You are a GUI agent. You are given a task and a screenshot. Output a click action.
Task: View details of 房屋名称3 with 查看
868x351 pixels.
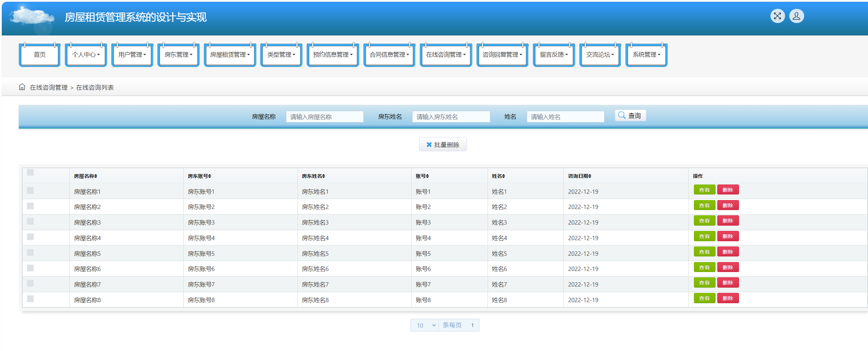tap(704, 221)
